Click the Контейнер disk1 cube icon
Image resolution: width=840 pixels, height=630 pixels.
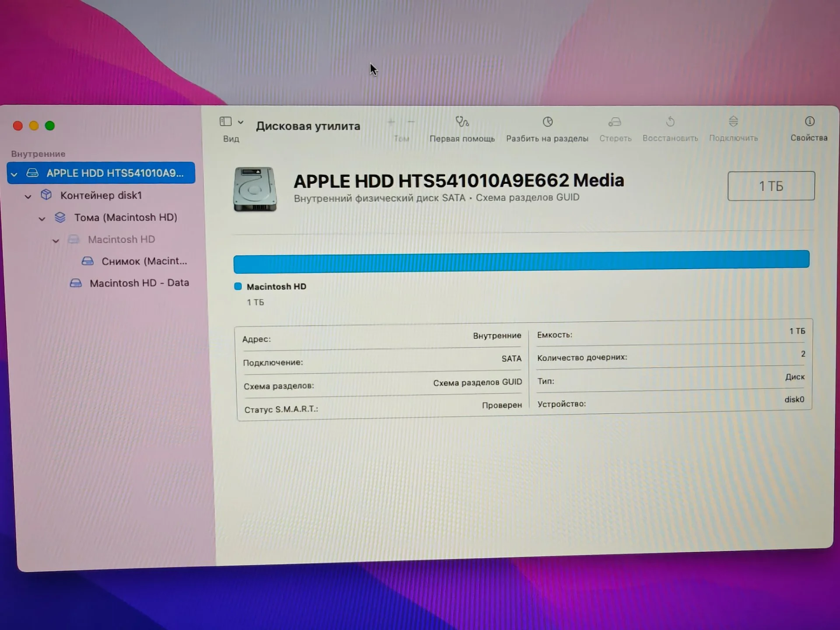click(46, 195)
